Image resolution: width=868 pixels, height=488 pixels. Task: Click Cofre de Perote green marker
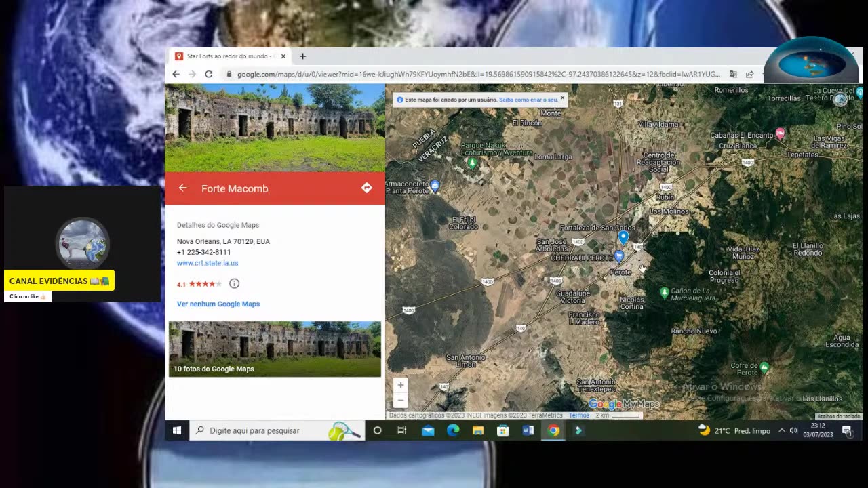[765, 367]
